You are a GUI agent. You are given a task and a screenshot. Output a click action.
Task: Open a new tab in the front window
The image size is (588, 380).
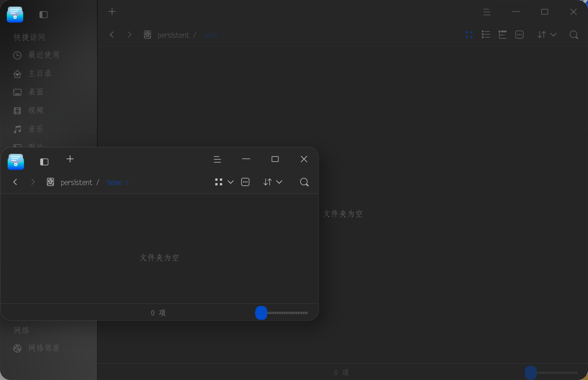click(x=70, y=159)
